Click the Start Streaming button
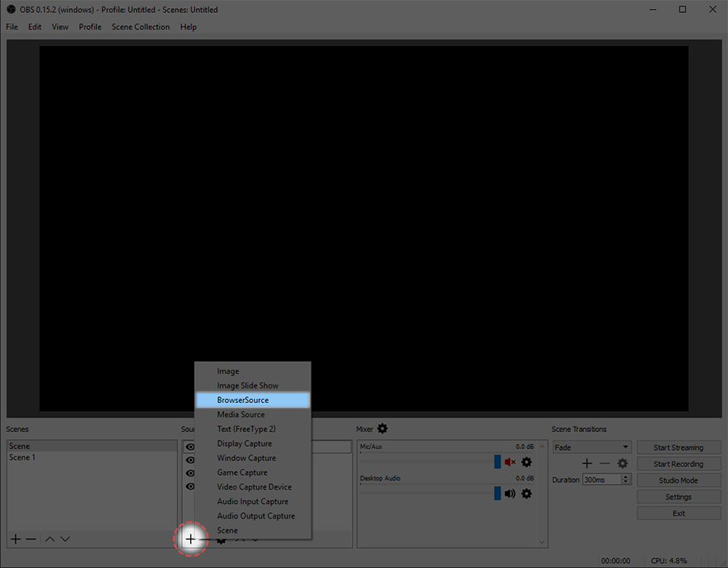This screenshot has height=568, width=728. 679,447
